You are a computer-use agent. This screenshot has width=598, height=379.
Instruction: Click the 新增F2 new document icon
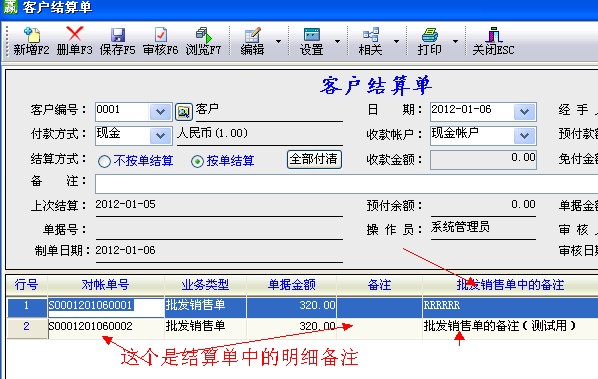tap(32, 35)
